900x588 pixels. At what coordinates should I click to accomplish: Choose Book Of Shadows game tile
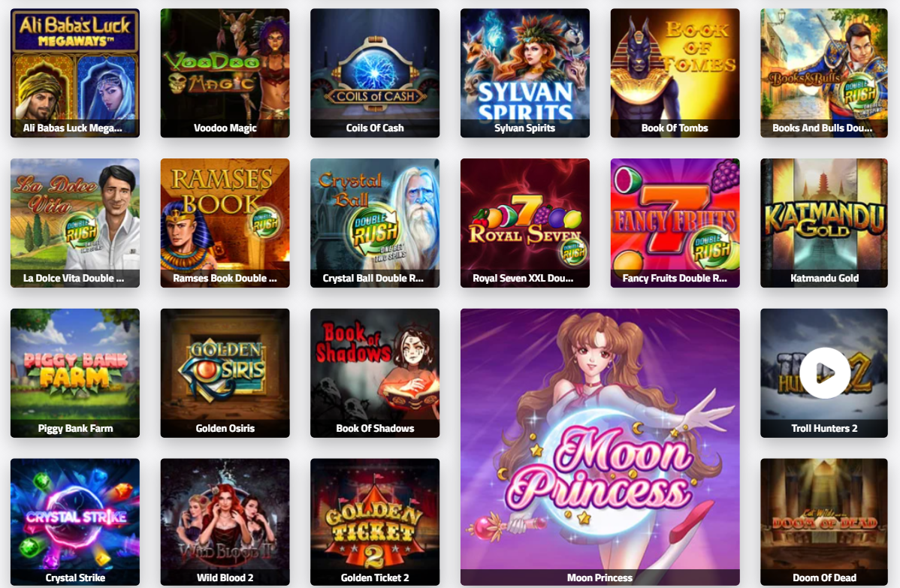(375, 373)
